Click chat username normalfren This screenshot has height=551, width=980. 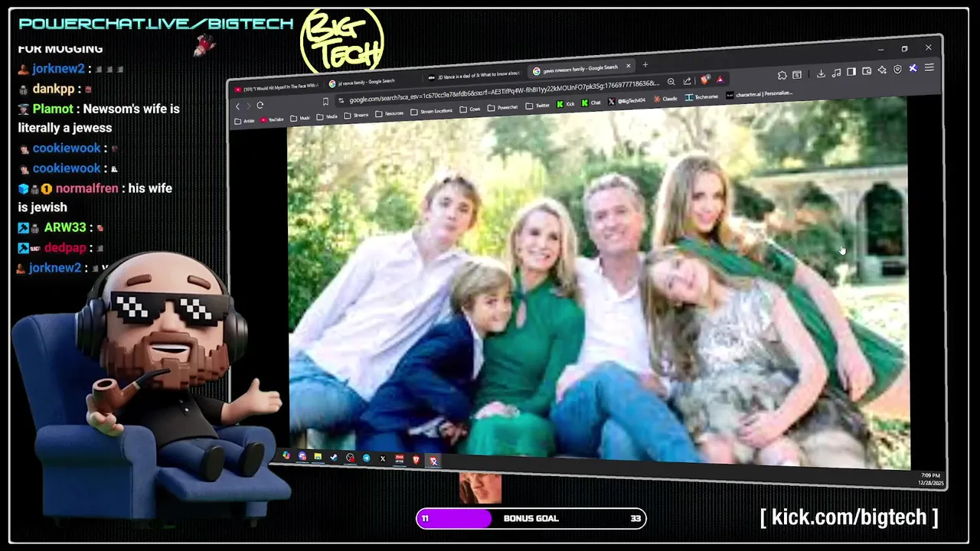point(87,188)
